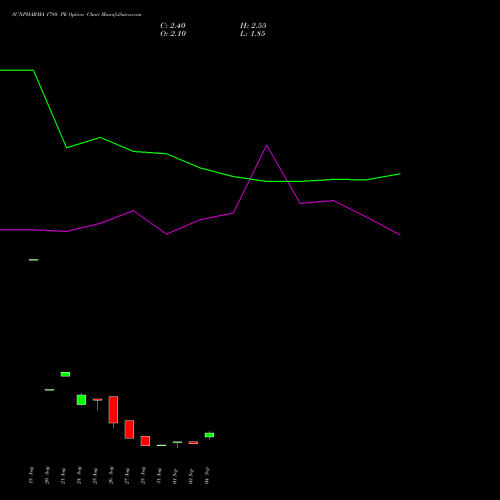Image resolution: width=500 pixels, height=500 pixels.
Task: Click the low value L: 1.85
Action: (253, 34)
